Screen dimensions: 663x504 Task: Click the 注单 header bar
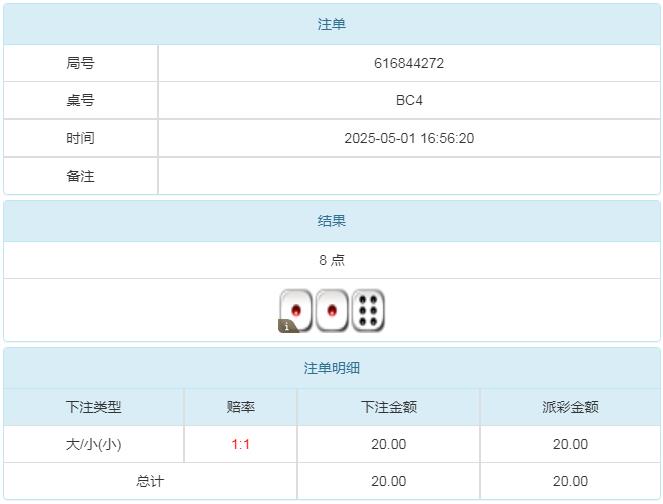coord(332,24)
